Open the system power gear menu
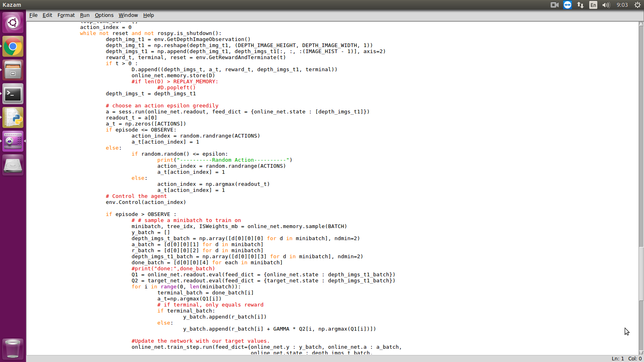The width and height of the screenshot is (644, 362). [x=638, y=5]
